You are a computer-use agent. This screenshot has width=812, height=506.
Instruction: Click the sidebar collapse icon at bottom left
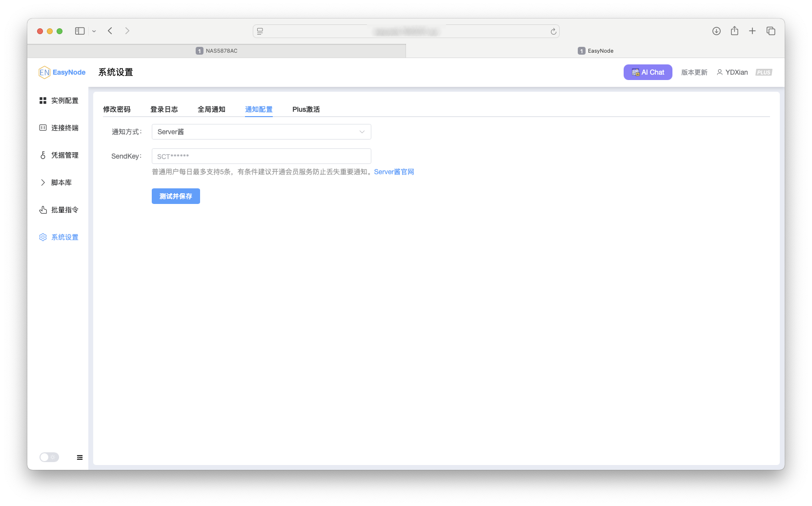(x=79, y=457)
